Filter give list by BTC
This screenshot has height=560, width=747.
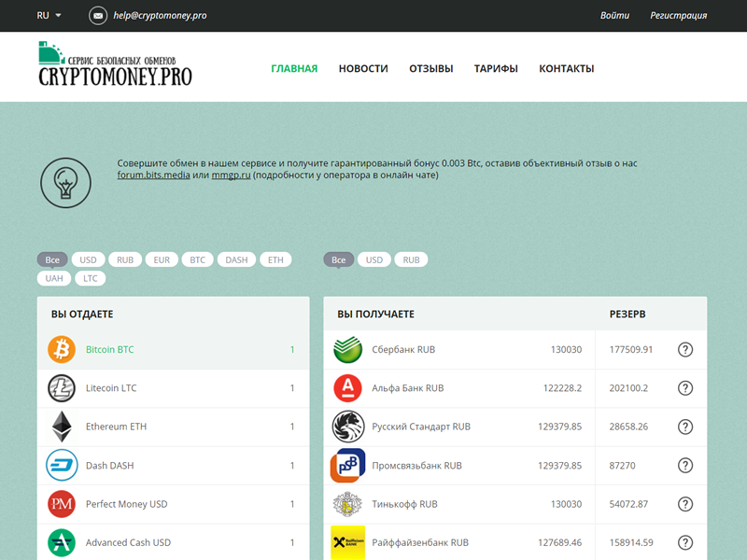[x=198, y=259]
